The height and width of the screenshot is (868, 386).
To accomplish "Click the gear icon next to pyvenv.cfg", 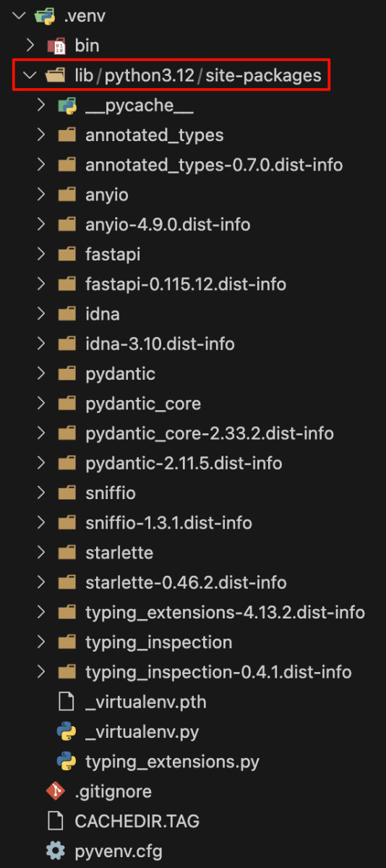I will click(56, 851).
